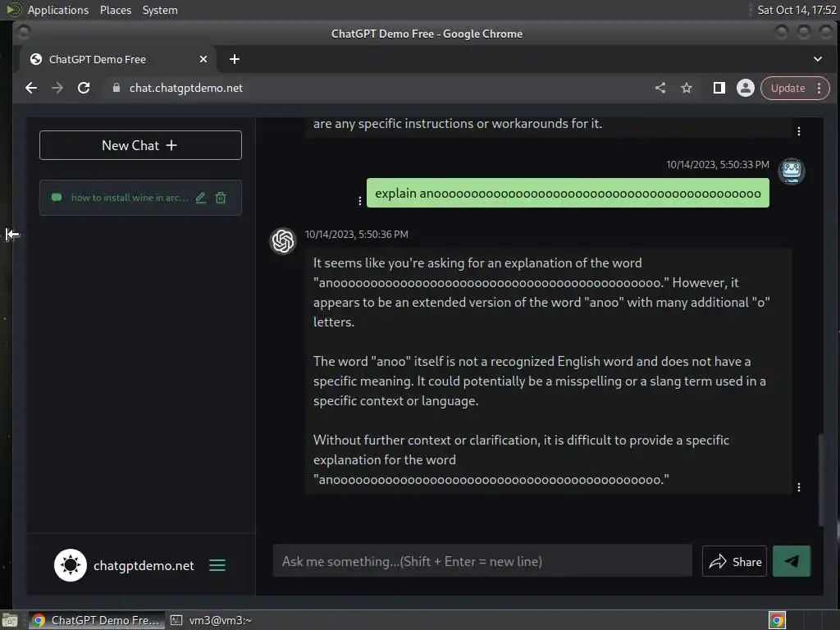Select ChatGPT Demo Free taskbar entry
Image resolution: width=840 pixels, height=630 pixels.
click(97, 620)
